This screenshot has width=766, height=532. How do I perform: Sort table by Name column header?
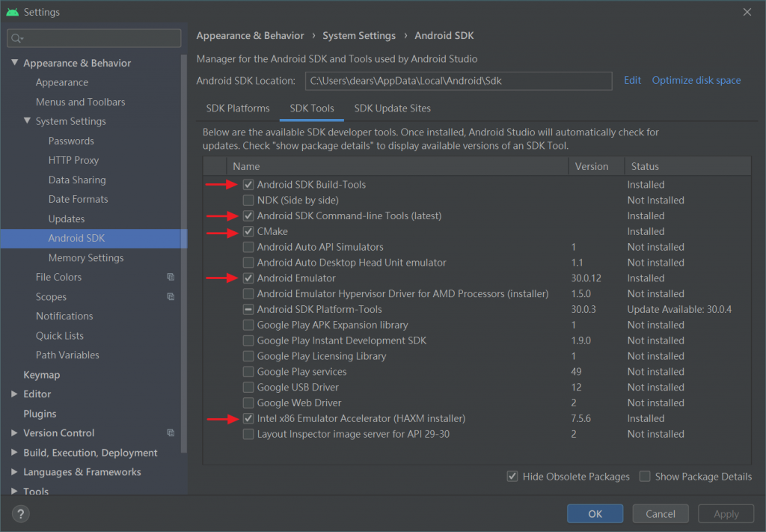[x=398, y=166]
